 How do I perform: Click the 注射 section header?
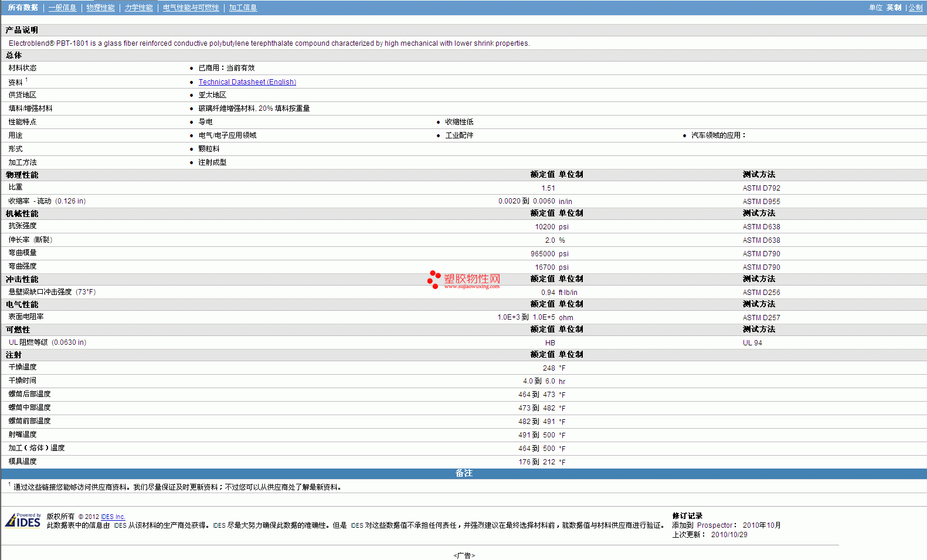pos(13,355)
